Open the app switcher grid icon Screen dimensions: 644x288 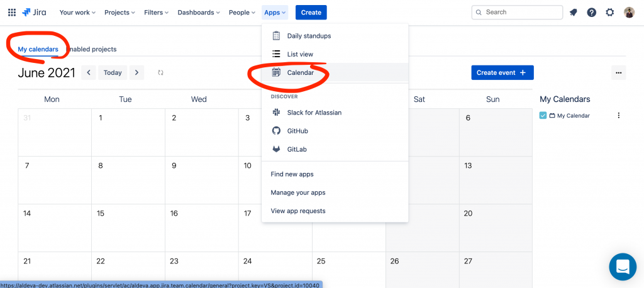[12, 13]
